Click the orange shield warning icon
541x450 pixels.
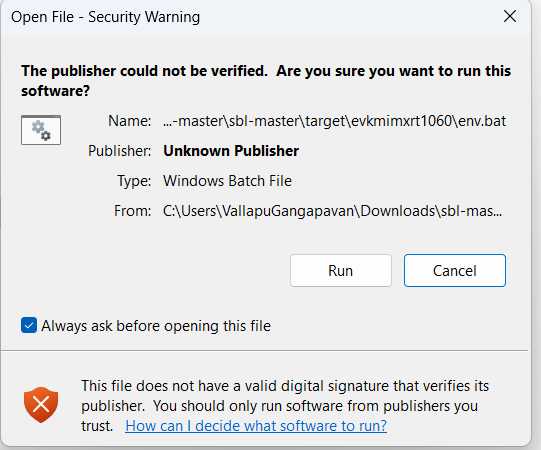41,404
